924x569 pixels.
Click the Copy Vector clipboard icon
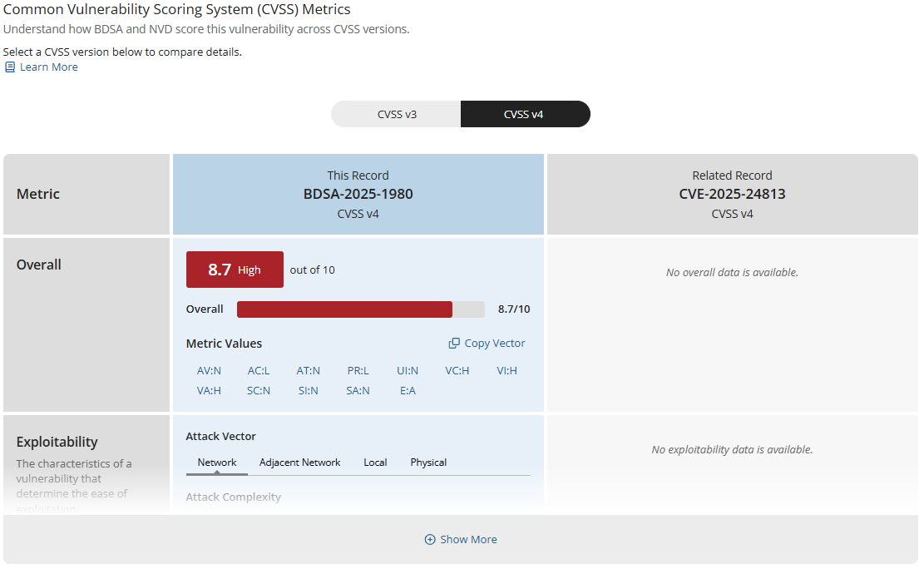pos(454,344)
